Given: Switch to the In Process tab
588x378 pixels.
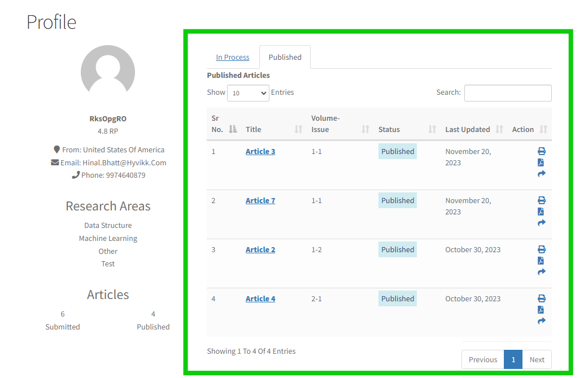Looking at the screenshot, I should pyautogui.click(x=233, y=57).
